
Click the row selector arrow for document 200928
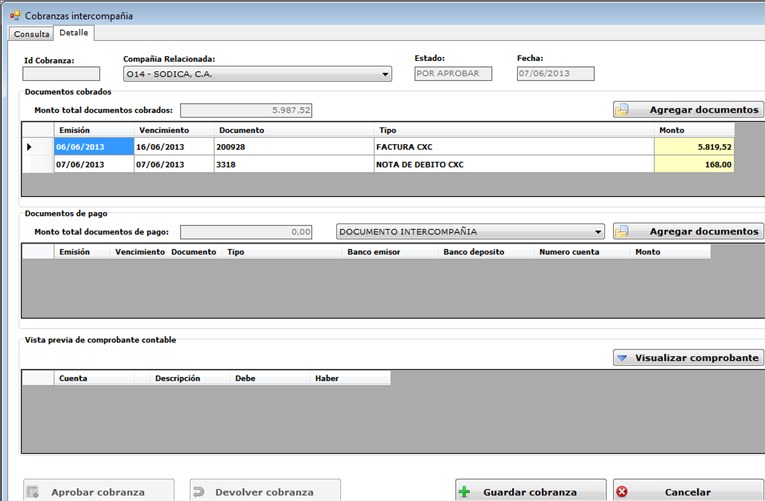click(x=29, y=147)
